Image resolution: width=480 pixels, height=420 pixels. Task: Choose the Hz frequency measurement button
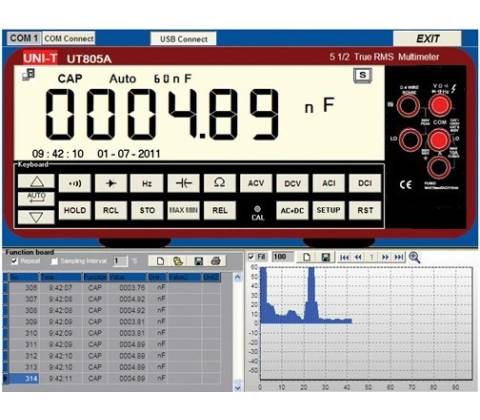click(147, 183)
